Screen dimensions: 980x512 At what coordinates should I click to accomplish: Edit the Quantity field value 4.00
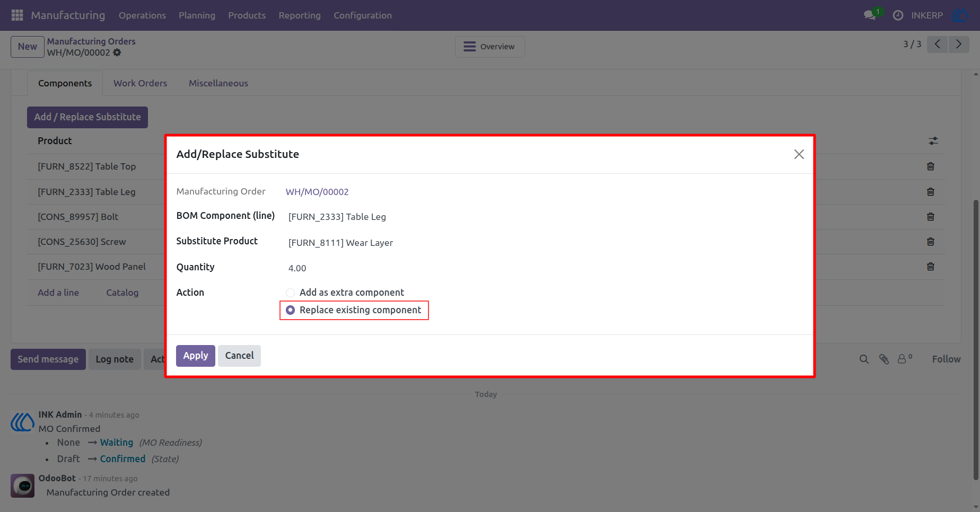544,268
